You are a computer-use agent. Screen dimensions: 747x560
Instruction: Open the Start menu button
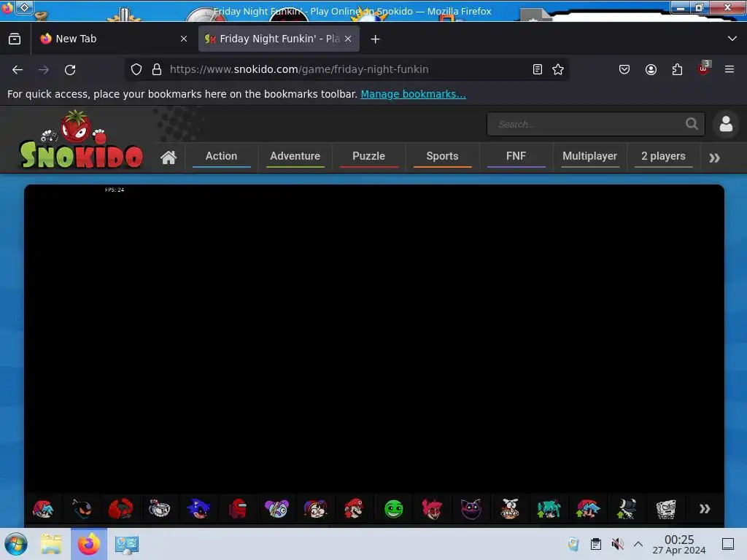point(16,544)
